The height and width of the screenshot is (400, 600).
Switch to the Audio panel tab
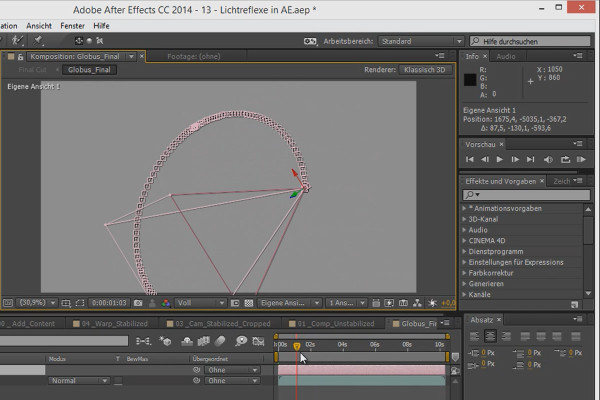coord(505,56)
